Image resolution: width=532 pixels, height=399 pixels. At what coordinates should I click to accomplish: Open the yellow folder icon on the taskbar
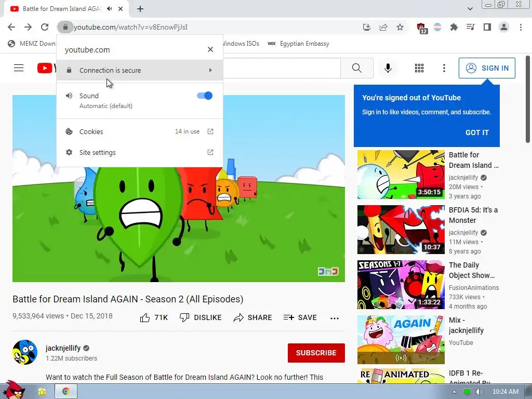(42, 392)
